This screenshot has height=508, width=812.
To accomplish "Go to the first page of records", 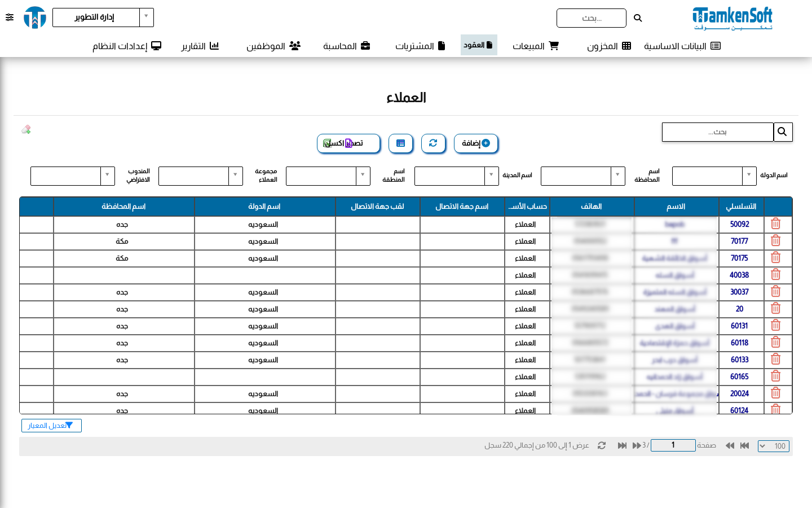I will (x=744, y=446).
